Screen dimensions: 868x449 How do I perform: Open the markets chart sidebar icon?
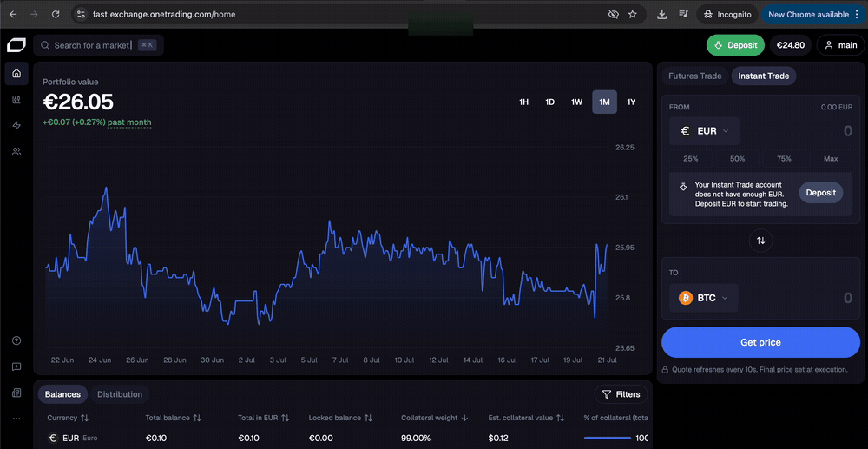[x=16, y=100]
